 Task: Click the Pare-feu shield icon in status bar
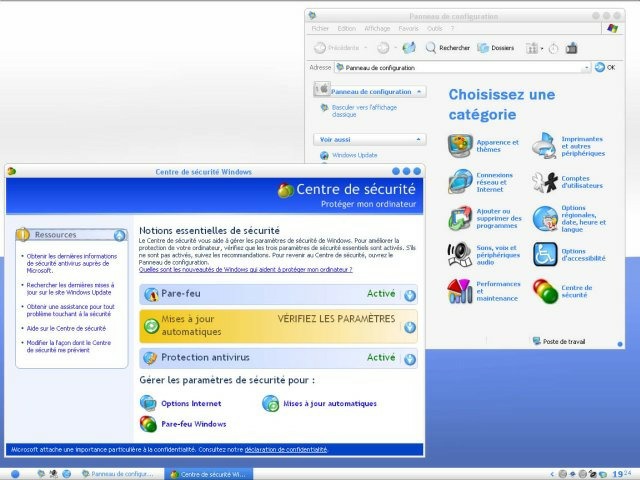pyautogui.click(x=151, y=294)
